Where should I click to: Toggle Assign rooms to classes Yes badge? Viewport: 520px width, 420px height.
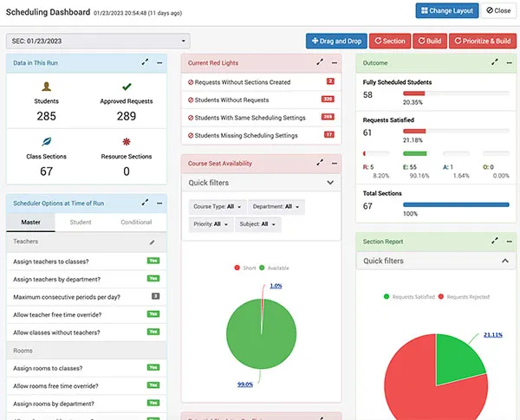click(x=153, y=367)
